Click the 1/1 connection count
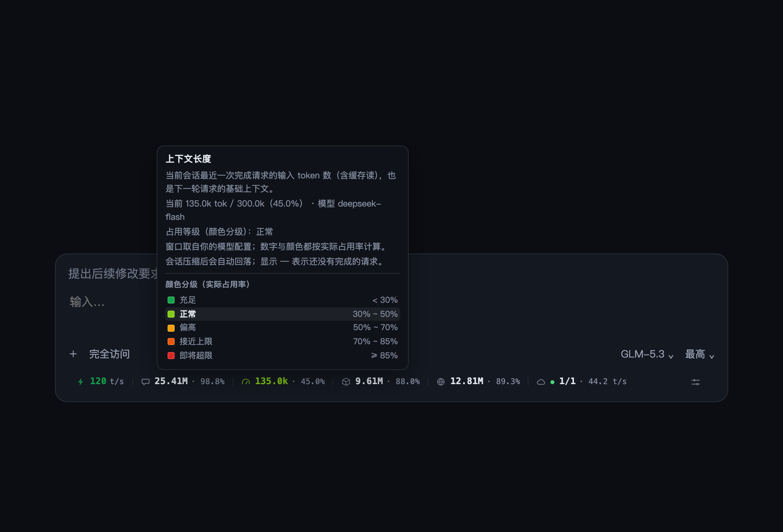783x532 pixels. coord(567,381)
